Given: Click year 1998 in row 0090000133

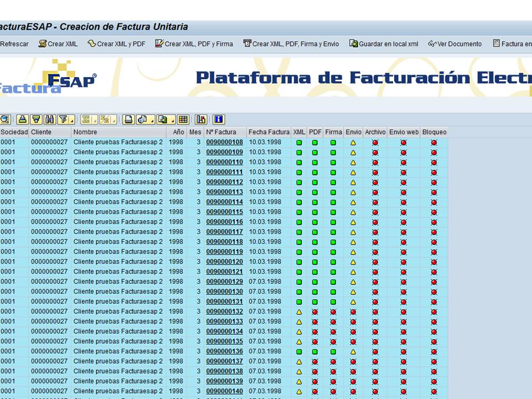Looking at the screenshot, I should [176, 321].
